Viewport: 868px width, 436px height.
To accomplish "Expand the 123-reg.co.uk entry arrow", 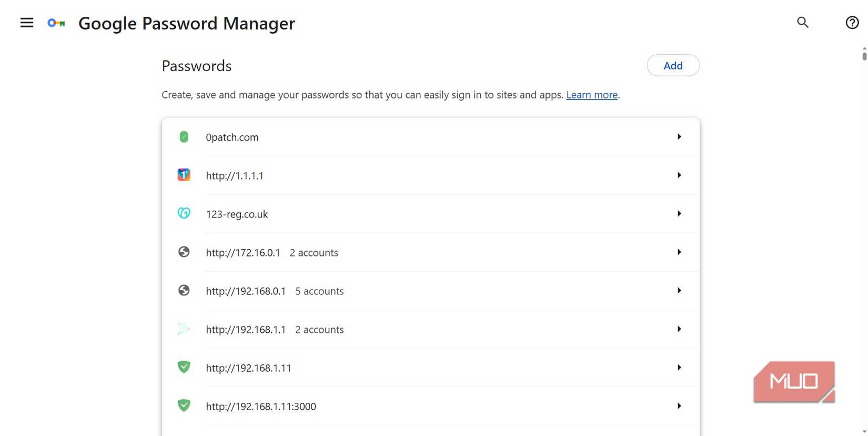I will pyautogui.click(x=679, y=214).
